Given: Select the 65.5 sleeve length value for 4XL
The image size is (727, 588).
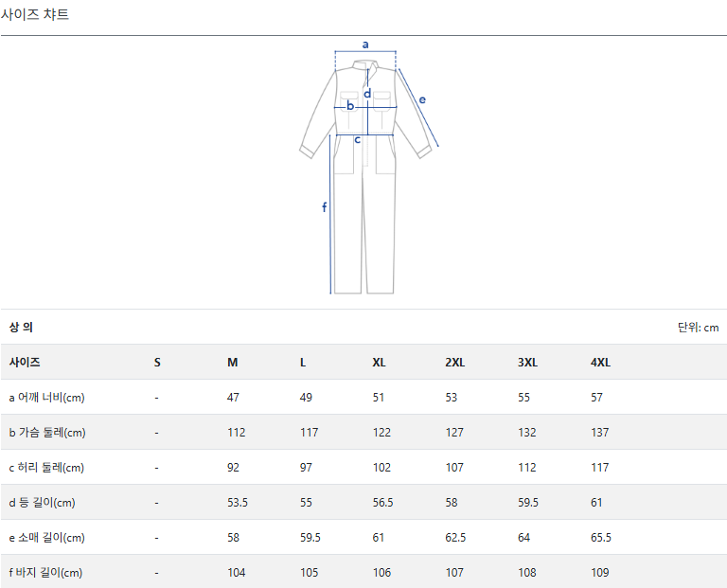Looking at the screenshot, I should coord(600,538).
